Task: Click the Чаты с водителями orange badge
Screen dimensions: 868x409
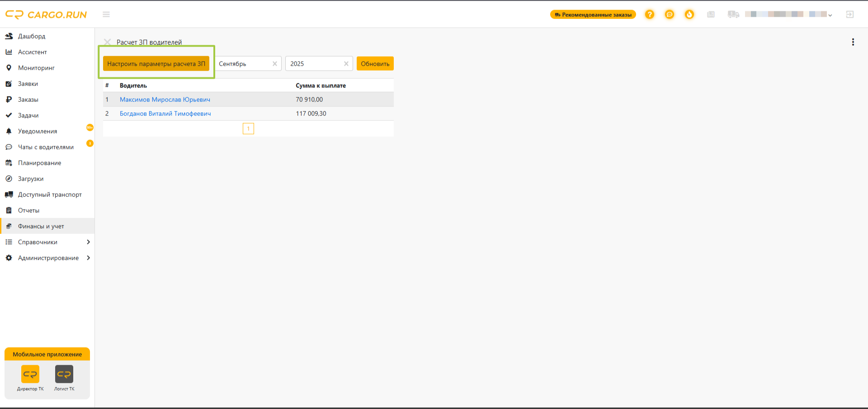Action: tap(90, 143)
